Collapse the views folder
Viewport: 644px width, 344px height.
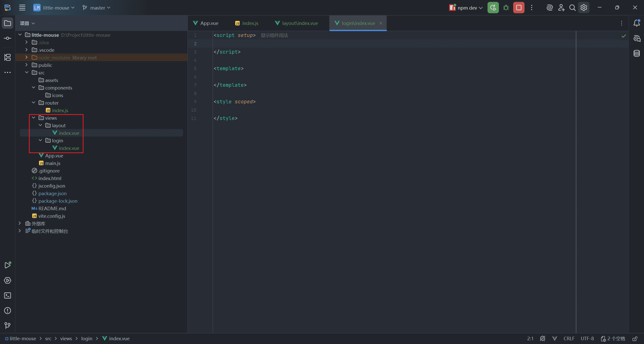pyautogui.click(x=33, y=118)
